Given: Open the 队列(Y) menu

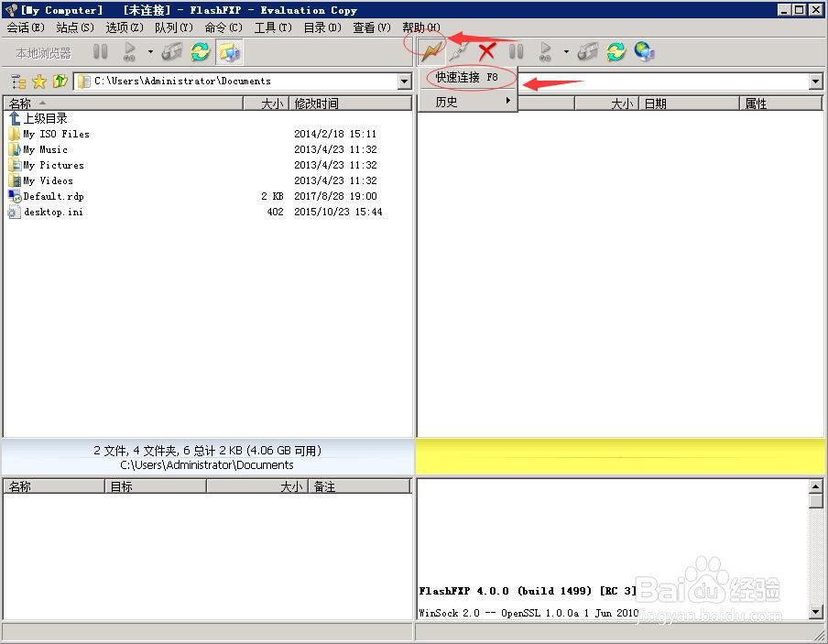Looking at the screenshot, I should pos(174,27).
